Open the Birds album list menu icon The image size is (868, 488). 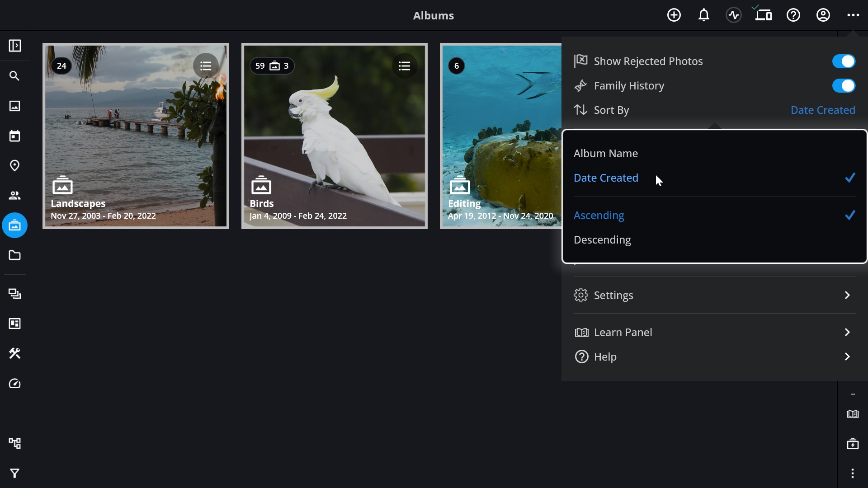(404, 66)
